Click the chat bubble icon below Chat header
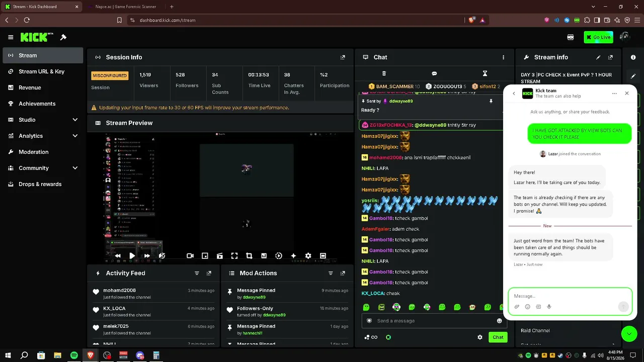Screen dimensions: 644x362 [x=434, y=73]
